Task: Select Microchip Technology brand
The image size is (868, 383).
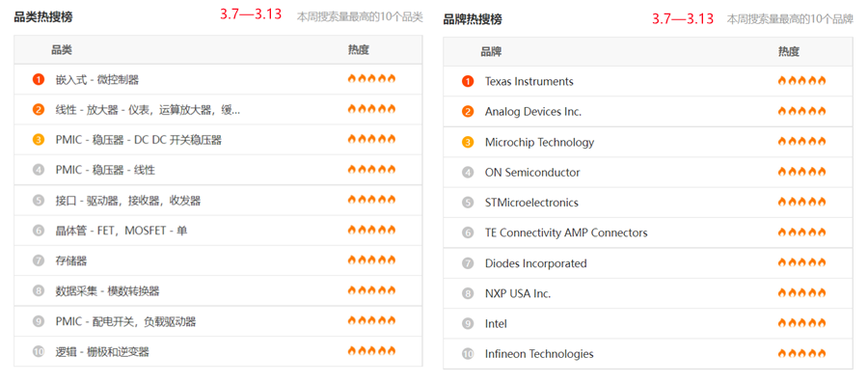Action: coord(539,142)
